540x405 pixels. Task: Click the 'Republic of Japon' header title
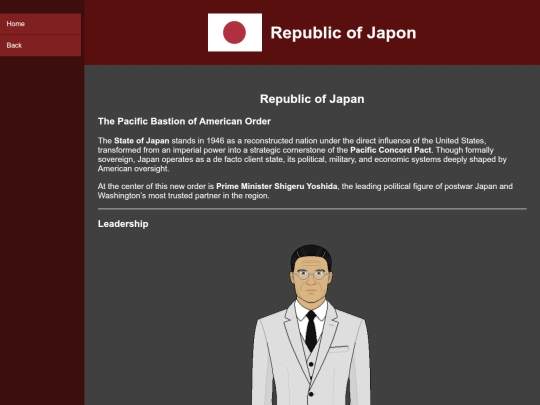tap(343, 33)
